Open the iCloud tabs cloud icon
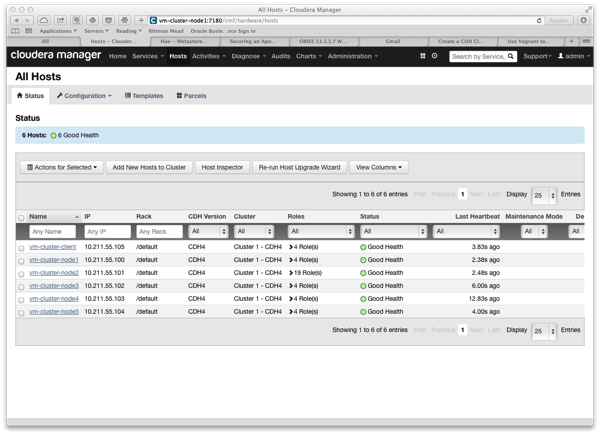This screenshot has height=435, width=600. [x=44, y=20]
